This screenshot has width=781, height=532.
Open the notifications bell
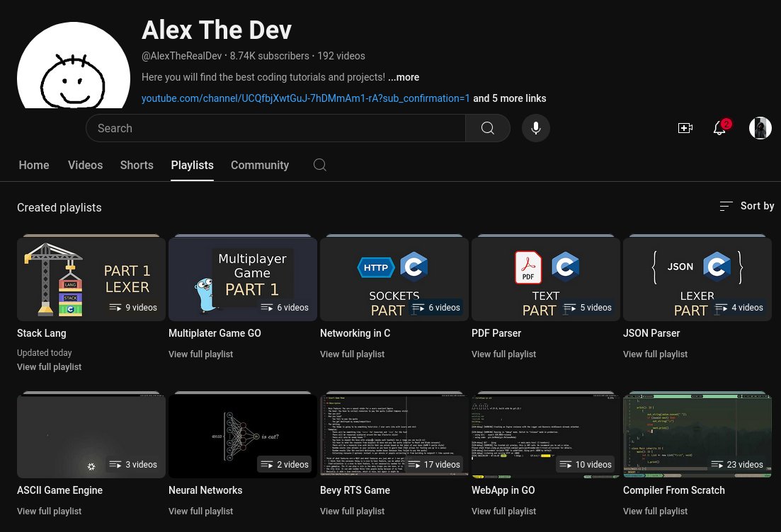coord(719,128)
